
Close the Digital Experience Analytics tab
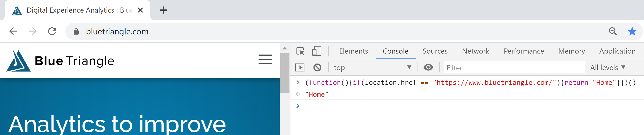point(141,10)
